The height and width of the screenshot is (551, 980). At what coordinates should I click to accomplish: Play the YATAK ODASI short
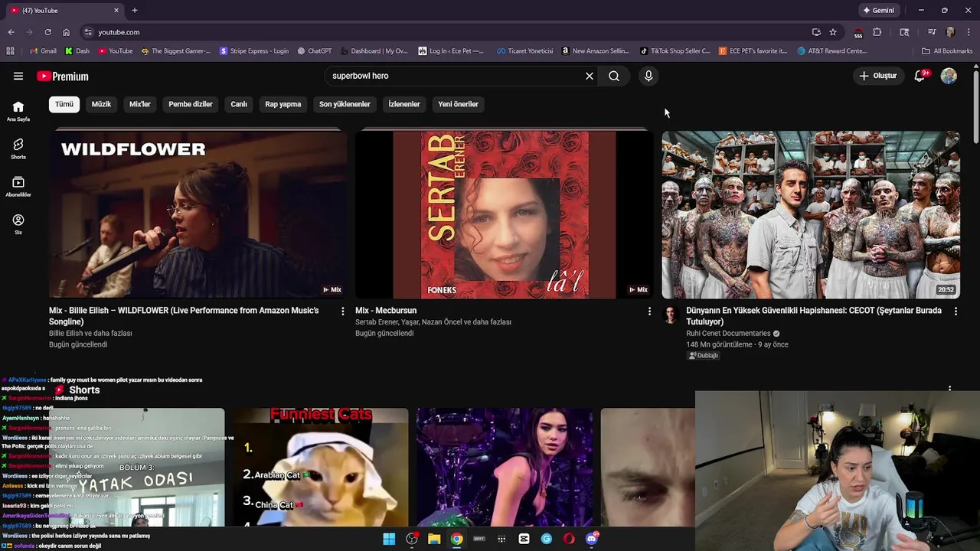(x=136, y=467)
